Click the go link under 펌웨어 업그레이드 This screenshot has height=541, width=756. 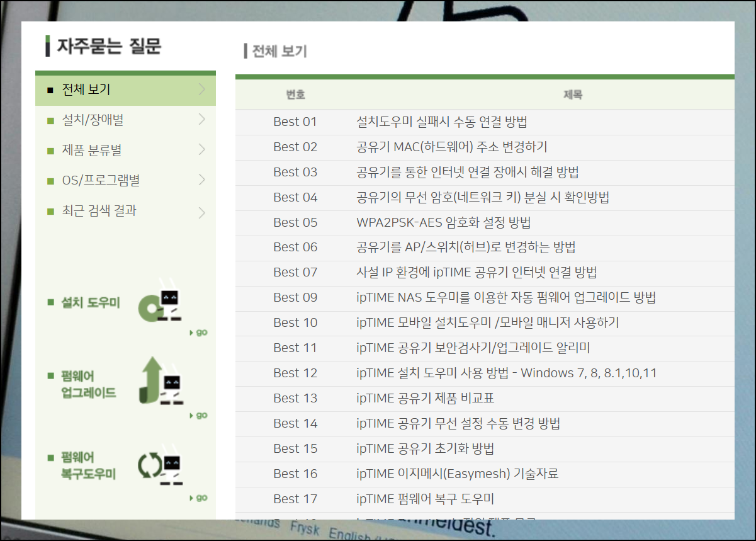tap(198, 415)
